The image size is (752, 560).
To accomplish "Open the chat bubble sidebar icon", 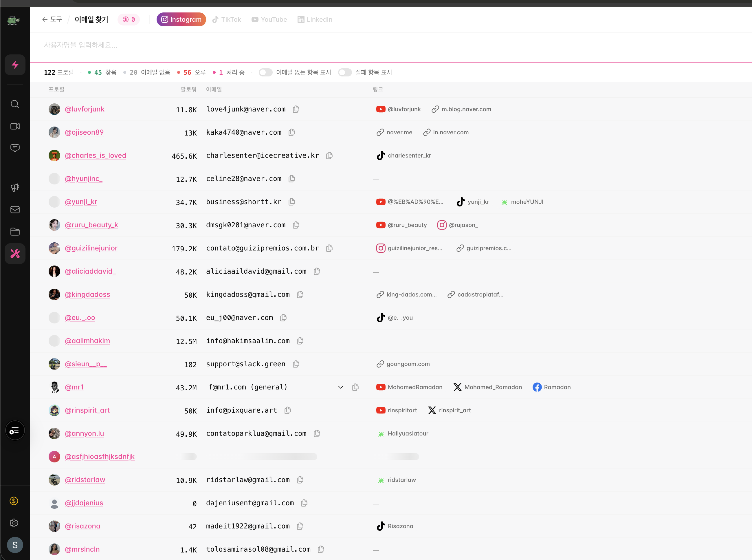I will coord(15,148).
